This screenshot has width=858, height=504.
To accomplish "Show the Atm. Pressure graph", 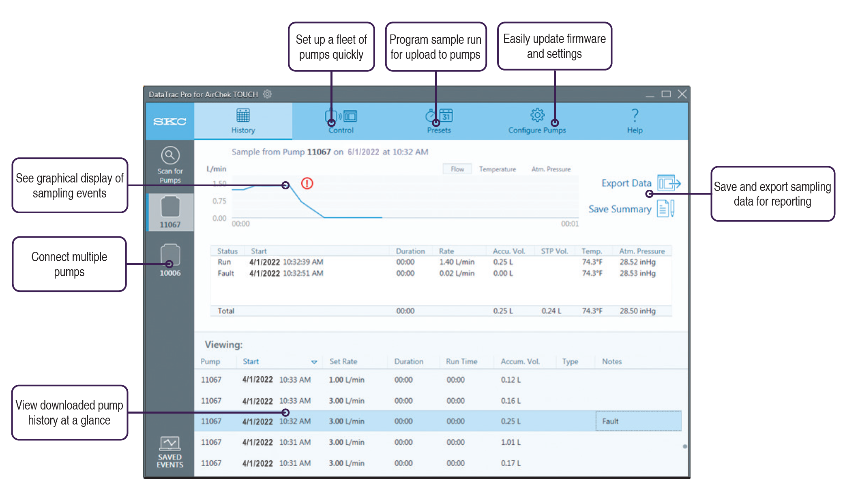I will 551,169.
